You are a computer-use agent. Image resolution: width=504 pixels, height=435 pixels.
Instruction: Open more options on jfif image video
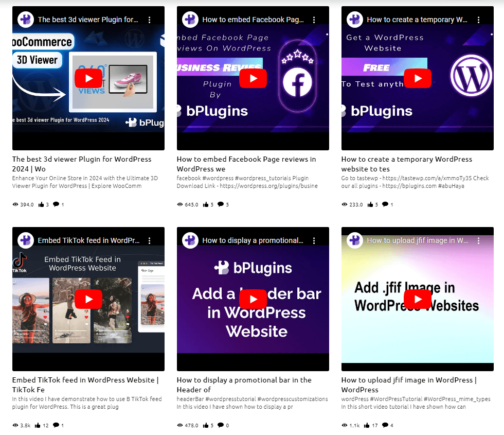click(479, 240)
